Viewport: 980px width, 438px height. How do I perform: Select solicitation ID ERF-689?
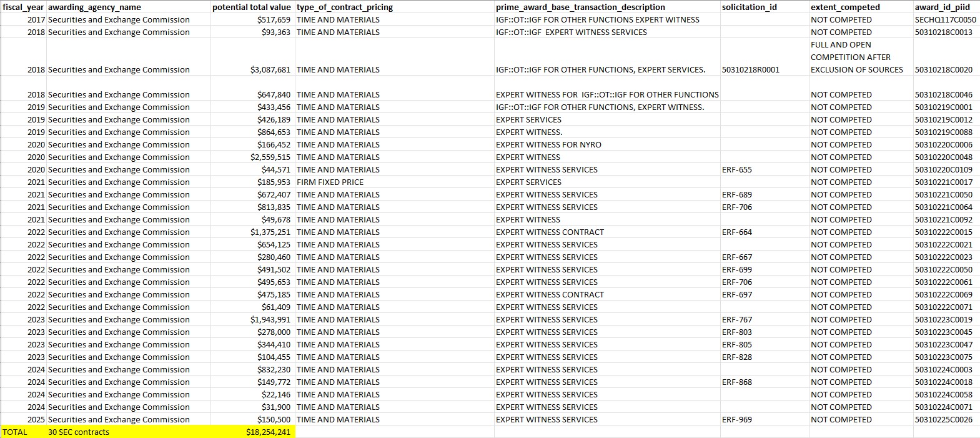pyautogui.click(x=765, y=194)
